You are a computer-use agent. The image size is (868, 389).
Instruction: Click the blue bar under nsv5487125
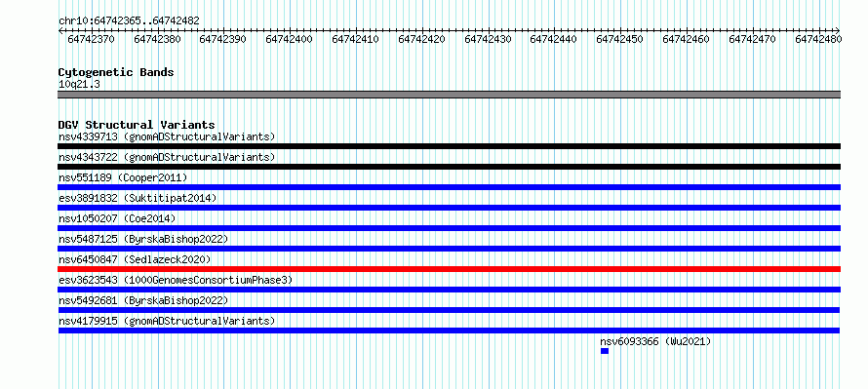[x=449, y=249]
